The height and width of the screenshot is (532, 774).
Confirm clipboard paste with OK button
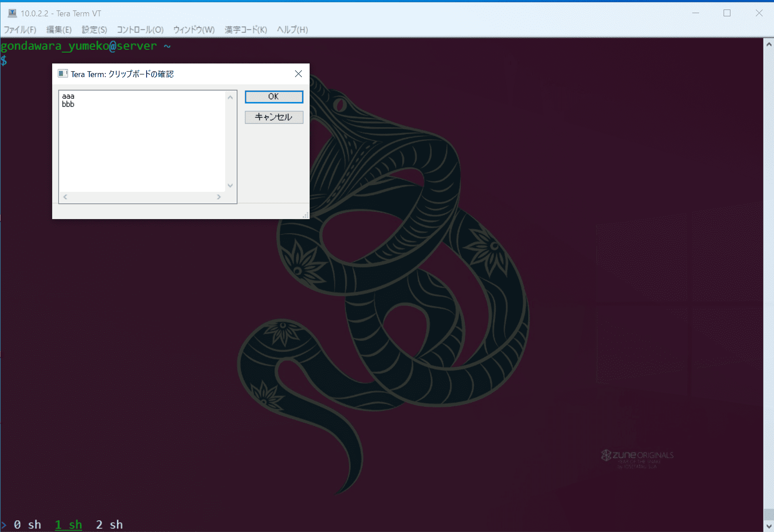click(x=274, y=97)
